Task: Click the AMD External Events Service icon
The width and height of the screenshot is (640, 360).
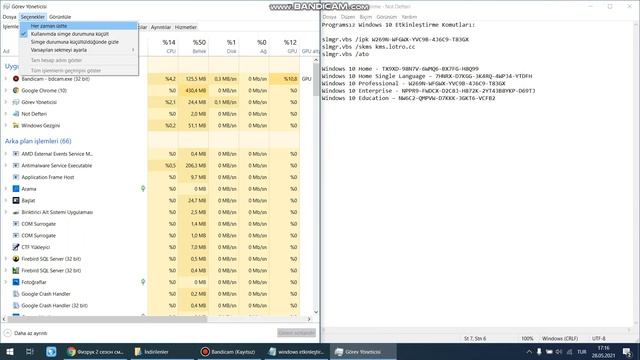Action: pos(16,154)
